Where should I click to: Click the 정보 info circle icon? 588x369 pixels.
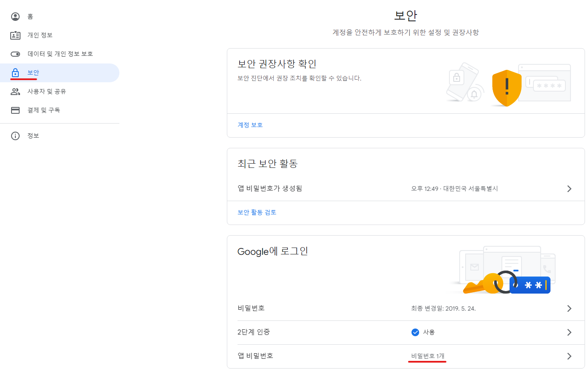[x=15, y=136]
